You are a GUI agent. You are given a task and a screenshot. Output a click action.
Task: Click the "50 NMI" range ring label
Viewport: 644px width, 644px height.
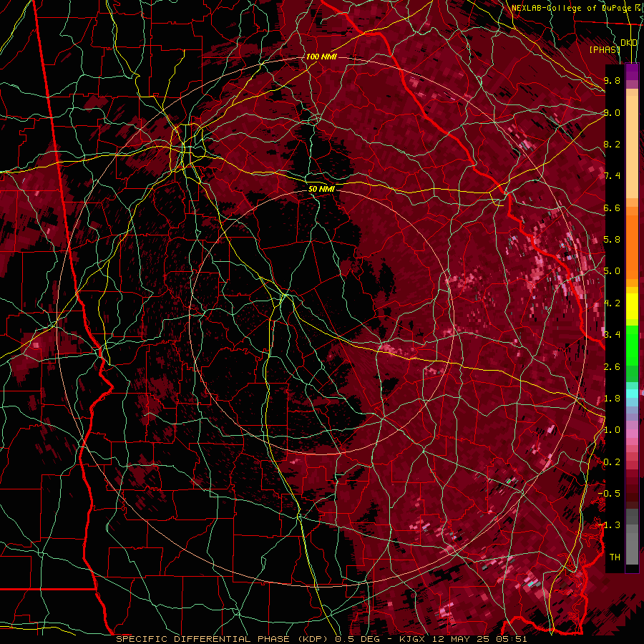(321, 189)
